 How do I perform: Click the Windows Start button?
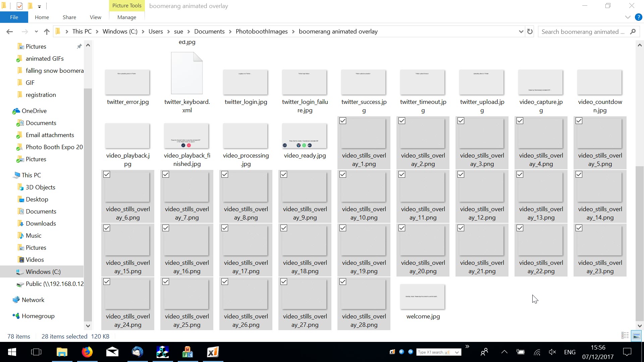point(12,352)
